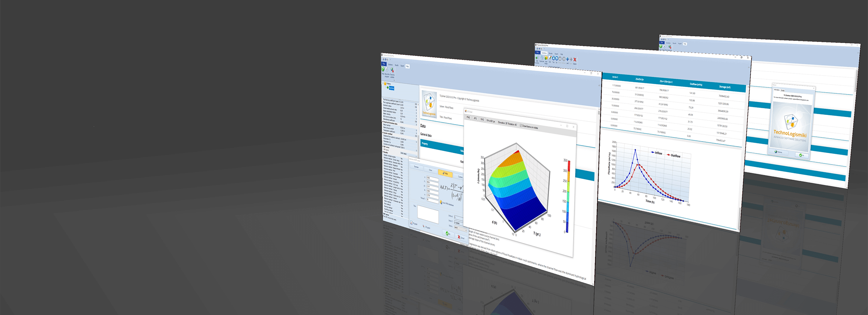Collapse the Empirical formulas data group

383,121
